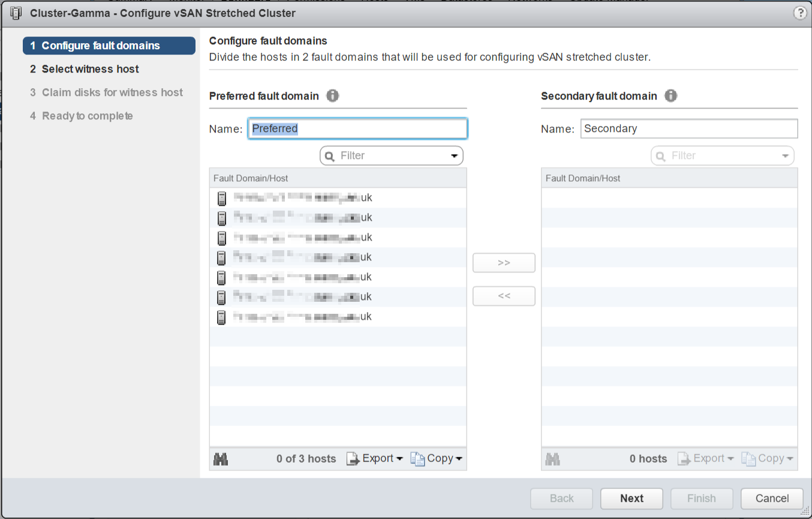Click the Back button
This screenshot has width=812, height=519.
coord(562,499)
